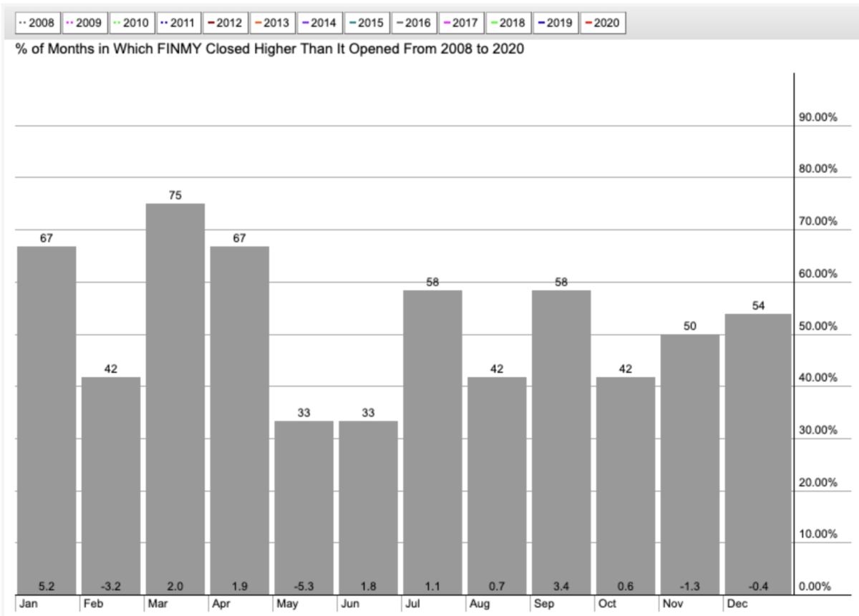Click the 20.00% axis tick label
Screen dimensions: 859x616
click(x=817, y=482)
